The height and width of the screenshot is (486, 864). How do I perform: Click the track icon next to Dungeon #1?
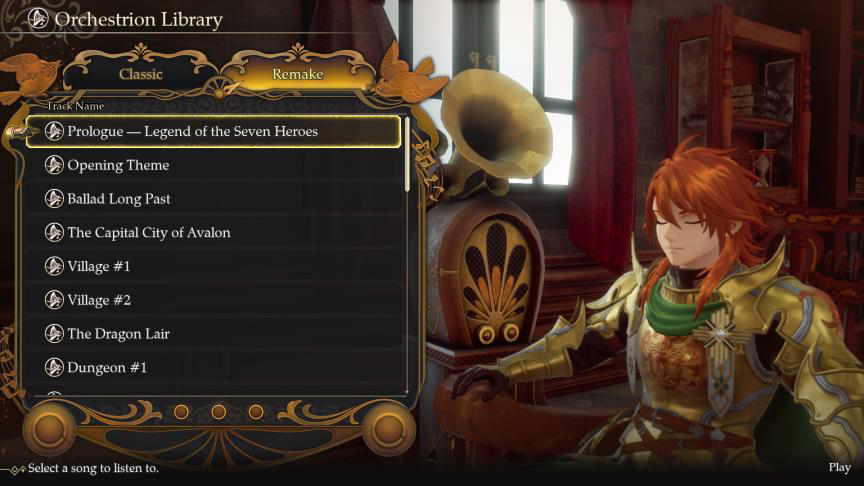tap(54, 367)
